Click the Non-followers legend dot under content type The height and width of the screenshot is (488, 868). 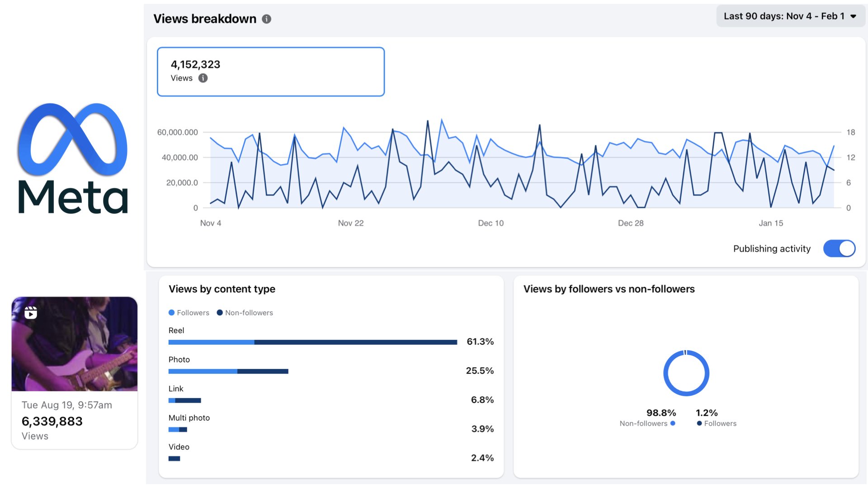point(220,313)
